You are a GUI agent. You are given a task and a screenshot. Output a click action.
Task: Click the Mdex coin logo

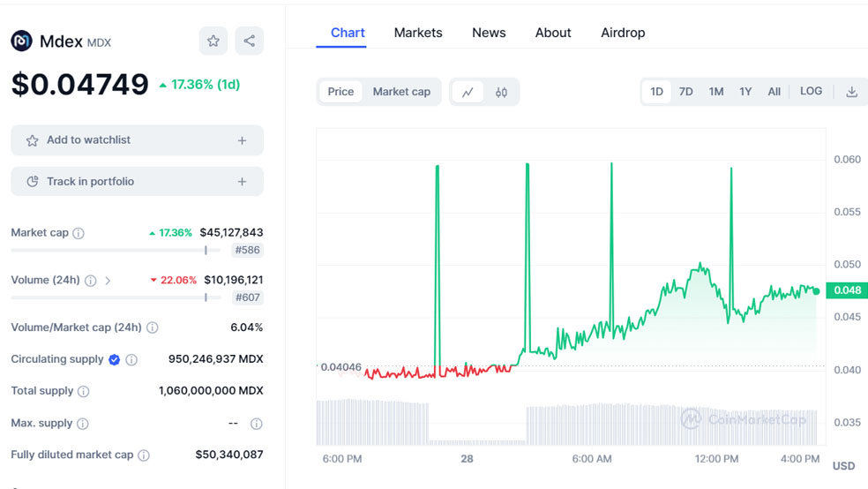pos(21,41)
